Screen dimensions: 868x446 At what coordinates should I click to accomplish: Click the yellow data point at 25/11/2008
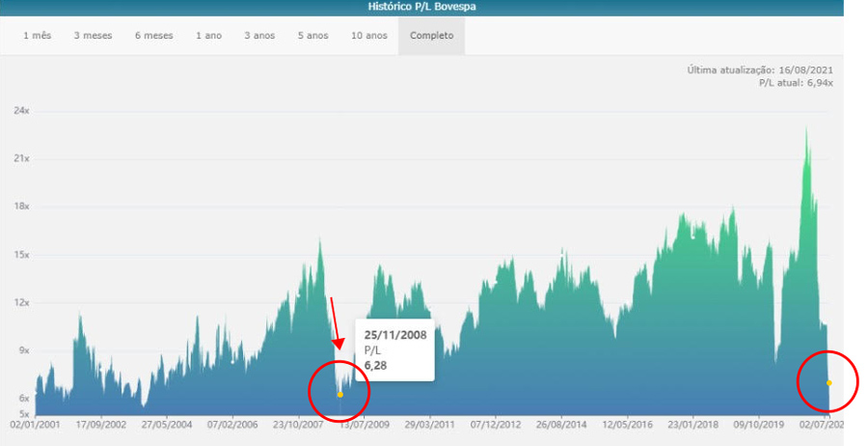(x=340, y=395)
